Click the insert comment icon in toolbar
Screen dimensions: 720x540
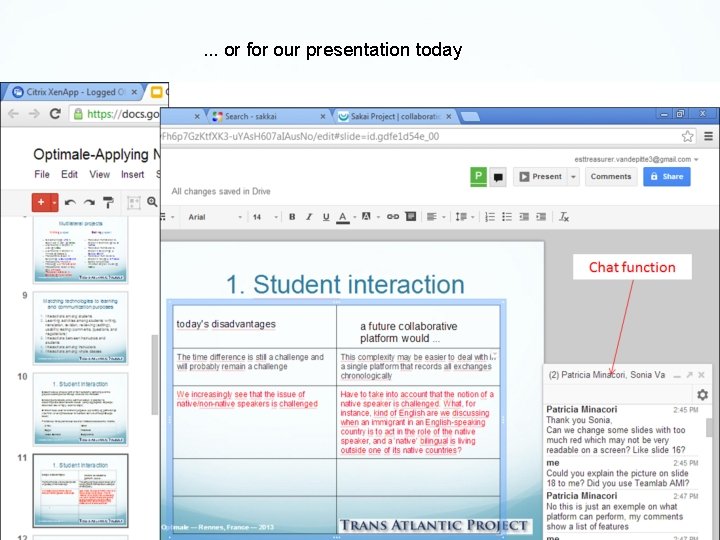pos(411,216)
